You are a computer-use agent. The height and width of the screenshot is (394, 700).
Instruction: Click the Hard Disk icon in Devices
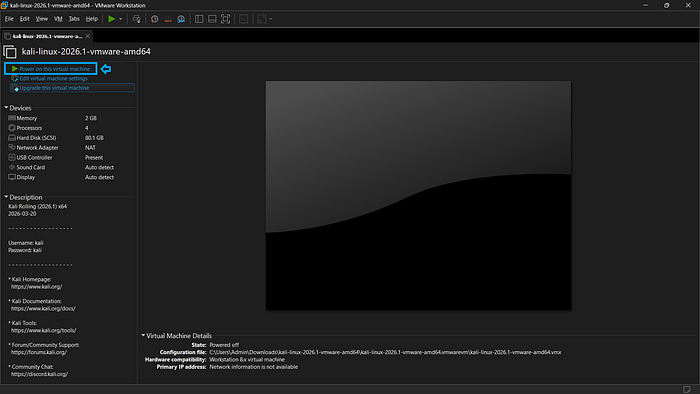point(12,137)
